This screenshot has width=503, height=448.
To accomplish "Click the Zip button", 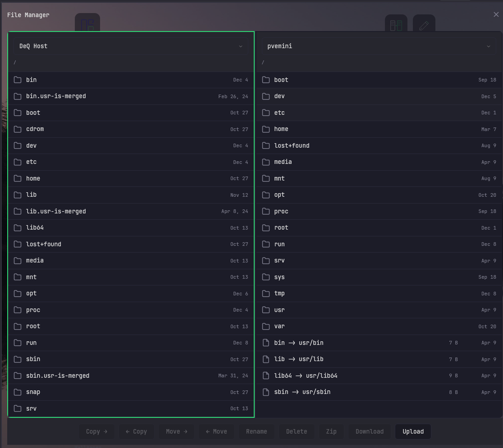I will pos(331,431).
